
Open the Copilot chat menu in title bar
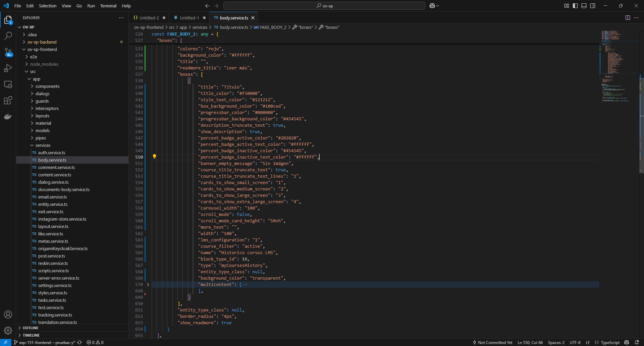[434, 6]
